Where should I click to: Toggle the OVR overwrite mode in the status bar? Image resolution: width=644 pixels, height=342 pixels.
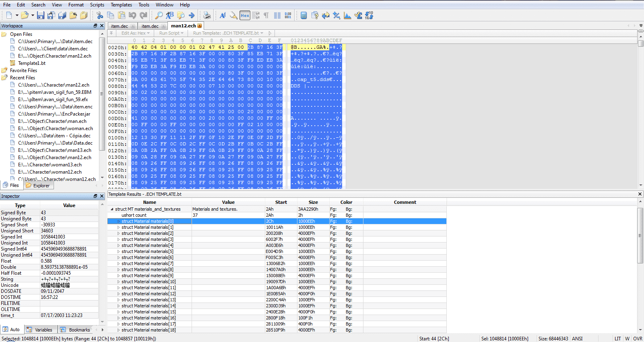pos(638,339)
